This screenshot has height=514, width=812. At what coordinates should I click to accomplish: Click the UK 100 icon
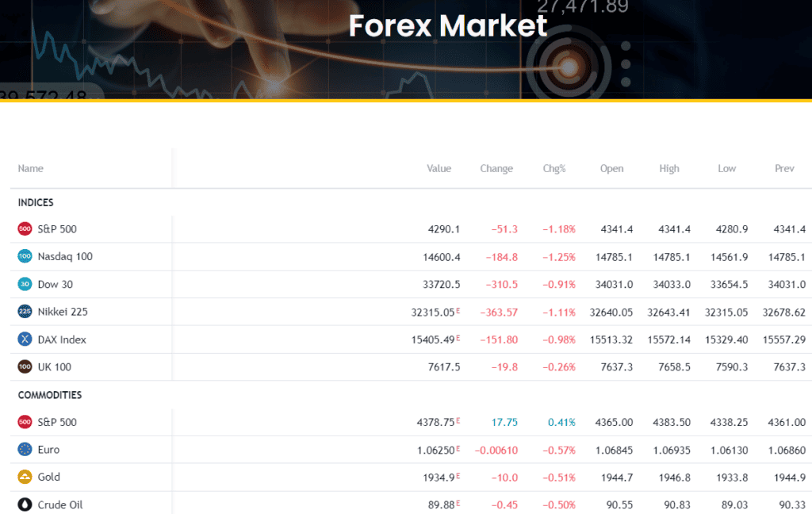click(25, 366)
